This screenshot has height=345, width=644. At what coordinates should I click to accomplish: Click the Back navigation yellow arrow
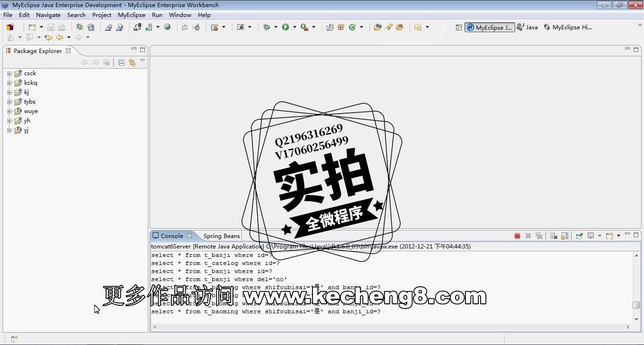(60, 37)
